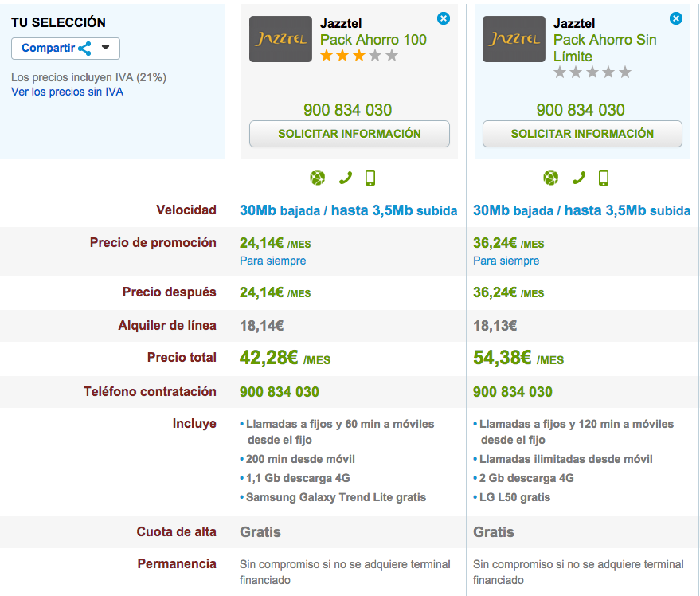Open the Pack Ahorro Sin Límite title link

[605, 48]
